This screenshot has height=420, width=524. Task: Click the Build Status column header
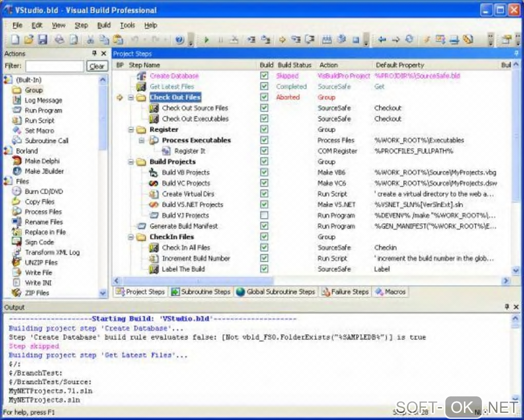295,65
